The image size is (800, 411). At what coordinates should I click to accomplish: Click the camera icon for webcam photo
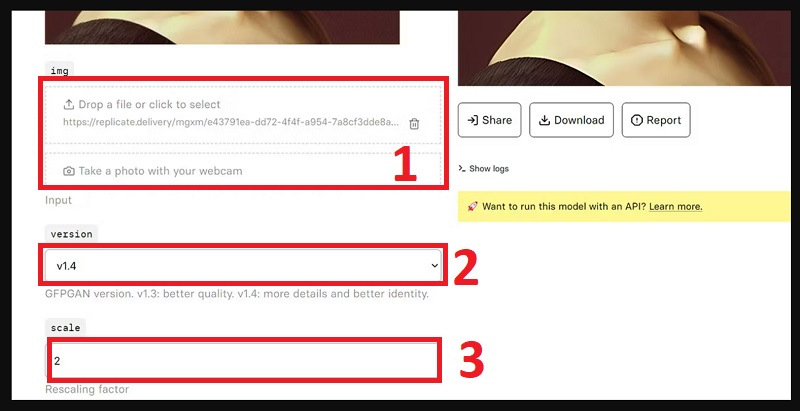pos(68,171)
